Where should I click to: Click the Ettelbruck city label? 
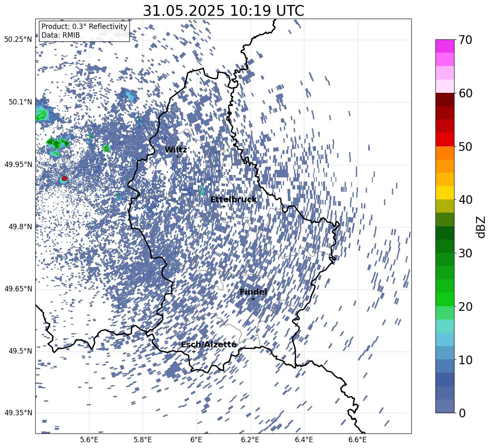coord(233,200)
